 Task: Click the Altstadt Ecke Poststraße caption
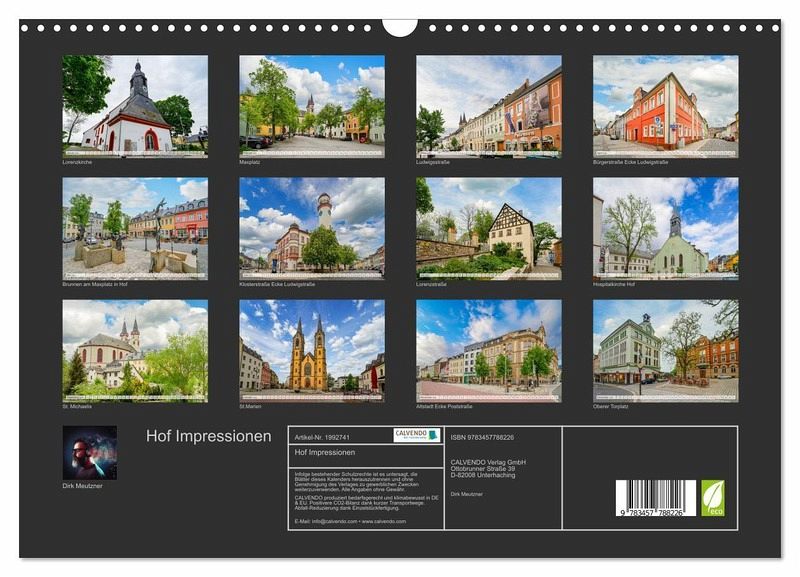tap(444, 407)
